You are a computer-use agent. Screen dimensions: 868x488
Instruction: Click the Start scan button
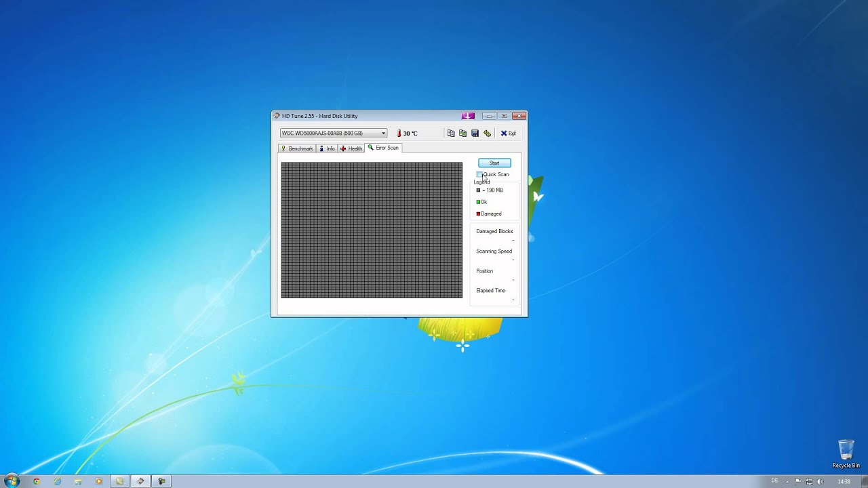click(494, 163)
